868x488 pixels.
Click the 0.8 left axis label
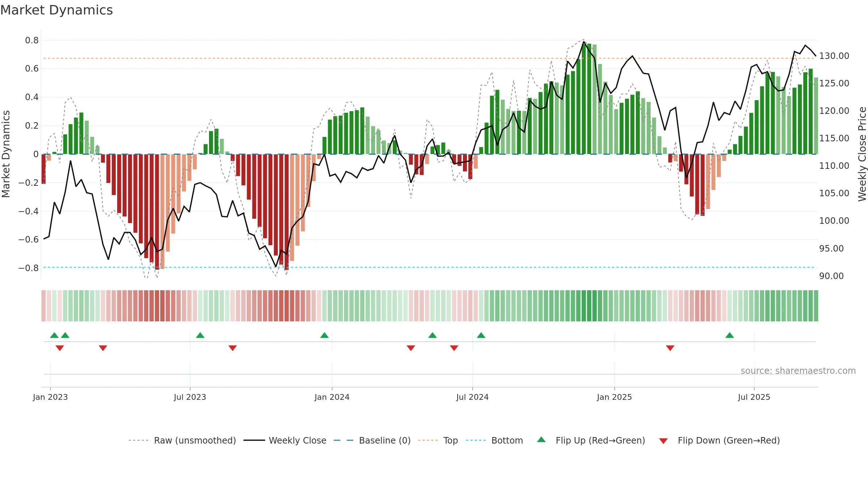[x=32, y=40]
